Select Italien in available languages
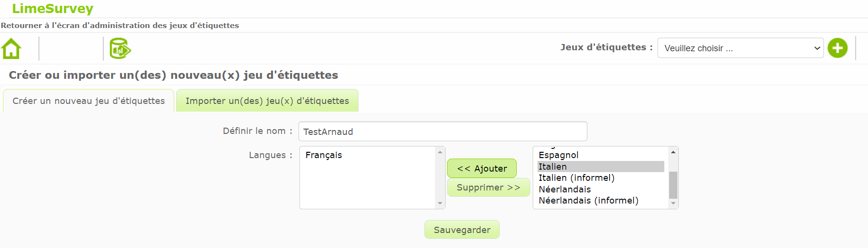The width and height of the screenshot is (868, 248). click(x=553, y=167)
